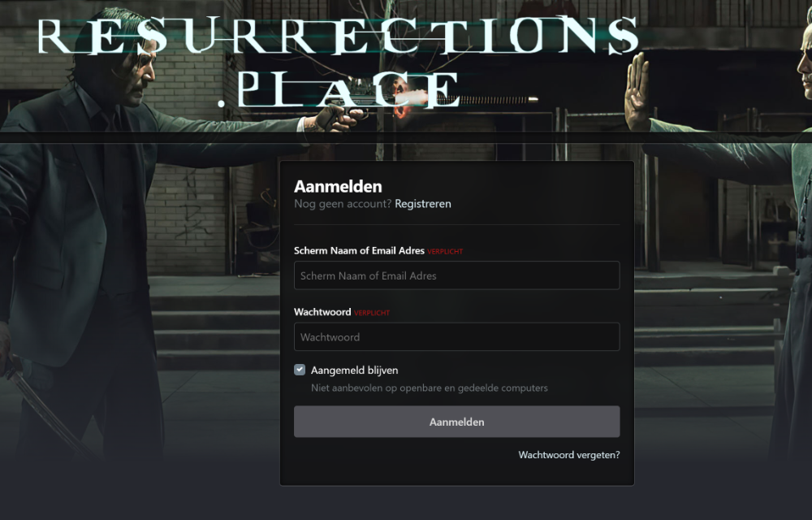Focus the Scherm Naam of Email Adres field
The image size is (812, 520).
(456, 275)
